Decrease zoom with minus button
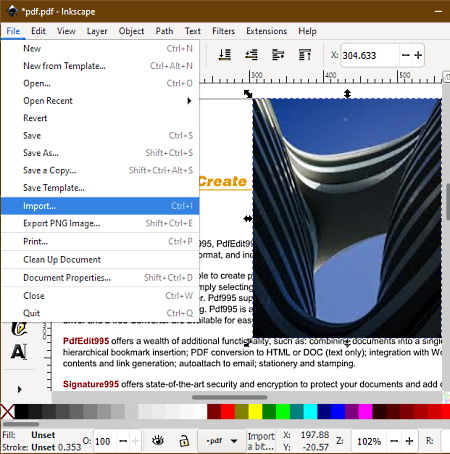 [x=394, y=441]
